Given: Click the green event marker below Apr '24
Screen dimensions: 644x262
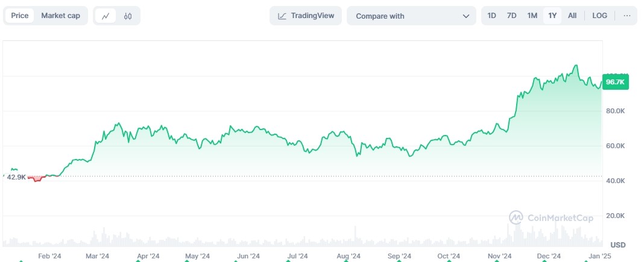Looking at the screenshot, I should pyautogui.click(x=137, y=260).
